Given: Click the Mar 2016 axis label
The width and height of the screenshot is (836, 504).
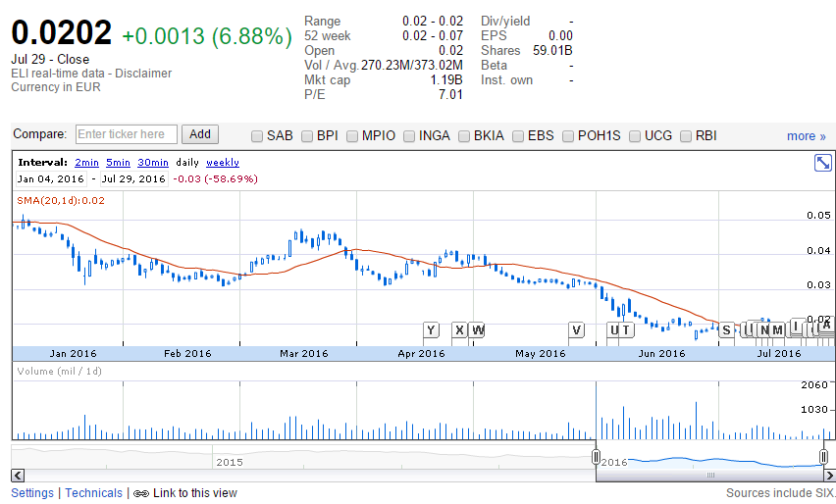Looking at the screenshot, I should point(304,353).
